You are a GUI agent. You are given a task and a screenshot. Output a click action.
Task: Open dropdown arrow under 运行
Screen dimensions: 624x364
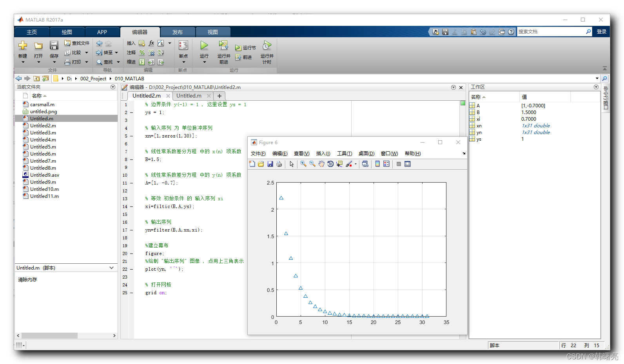click(x=204, y=62)
